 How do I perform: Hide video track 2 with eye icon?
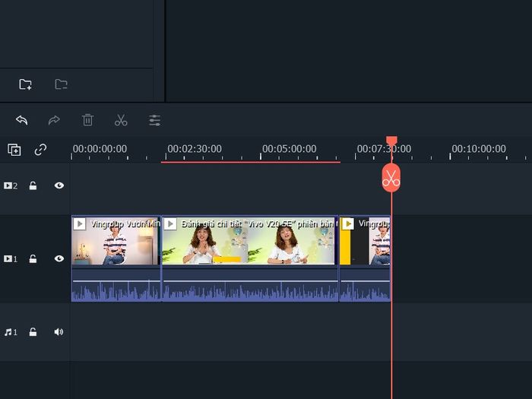tap(59, 185)
